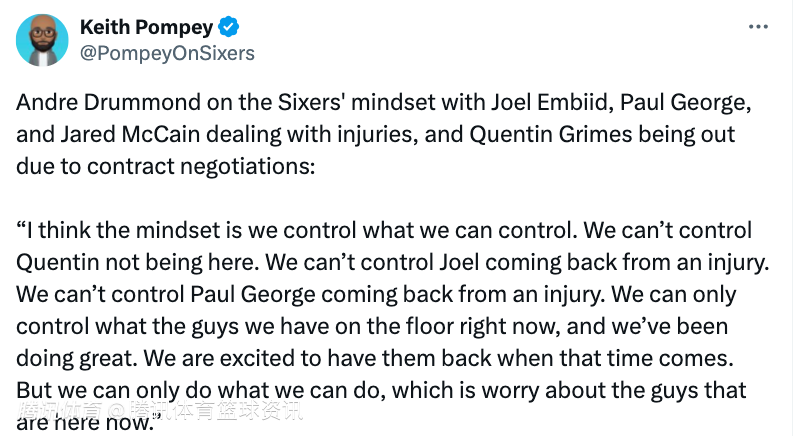Image resolution: width=802 pixels, height=436 pixels.
Task: Click "We are excited to have them back"
Action: coord(318,359)
